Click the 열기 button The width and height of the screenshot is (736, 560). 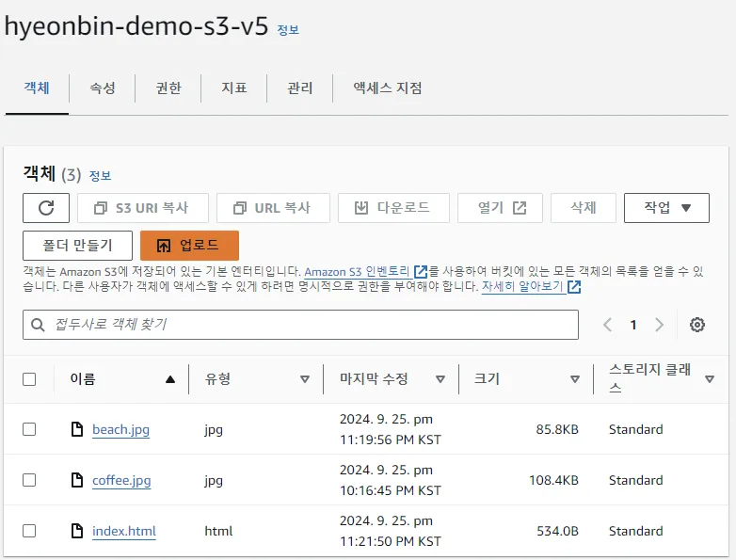pos(501,207)
